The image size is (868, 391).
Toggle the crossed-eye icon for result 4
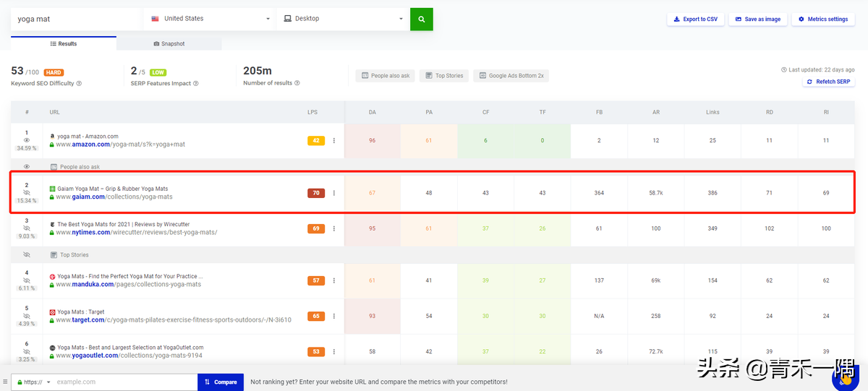coord(27,280)
